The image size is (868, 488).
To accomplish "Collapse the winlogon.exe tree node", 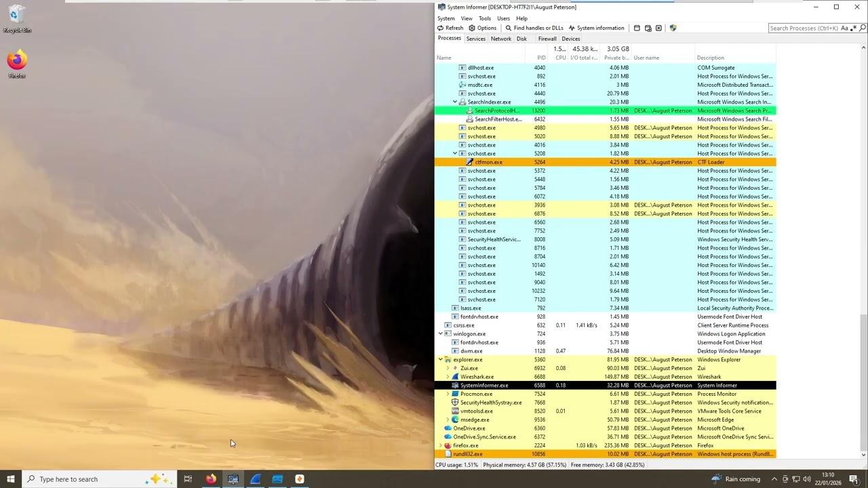I will tap(440, 333).
